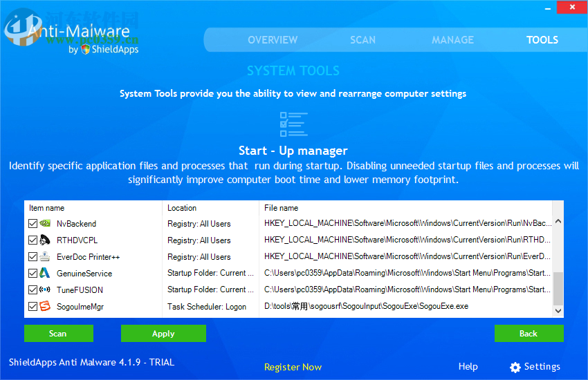Click the startup list scrollbar thumb

point(558,289)
